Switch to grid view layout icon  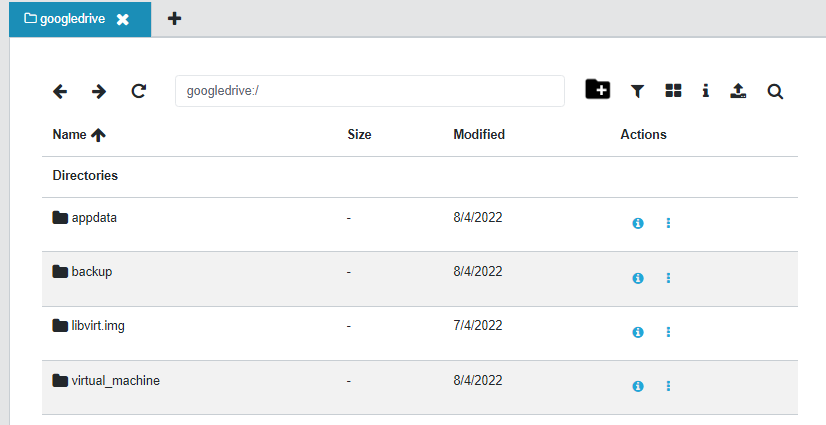click(673, 91)
